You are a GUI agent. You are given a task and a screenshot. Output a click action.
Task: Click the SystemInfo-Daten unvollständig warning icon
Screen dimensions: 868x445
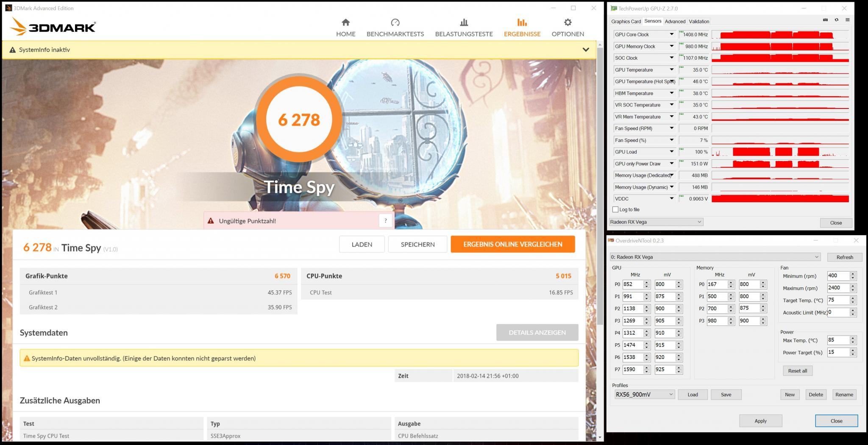pos(27,358)
